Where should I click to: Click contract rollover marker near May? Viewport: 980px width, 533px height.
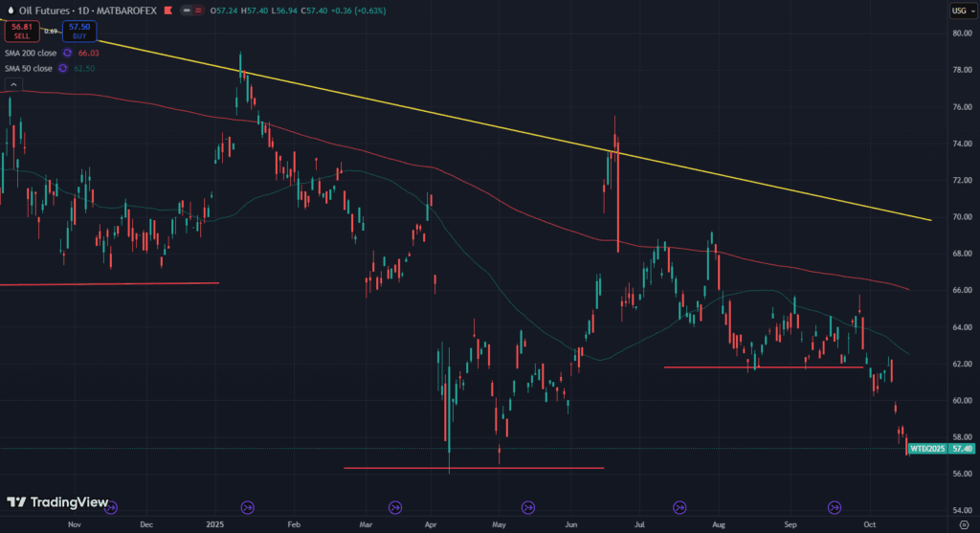point(527,506)
